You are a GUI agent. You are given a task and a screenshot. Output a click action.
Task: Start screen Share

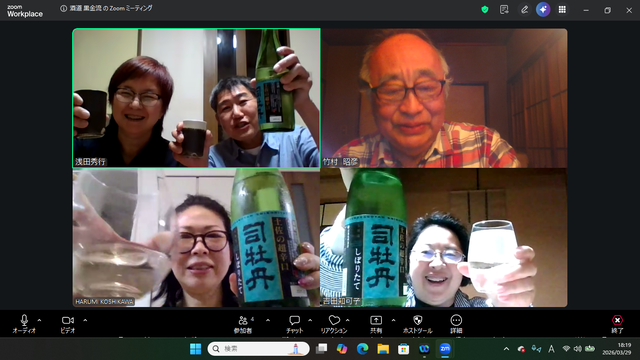(376, 324)
